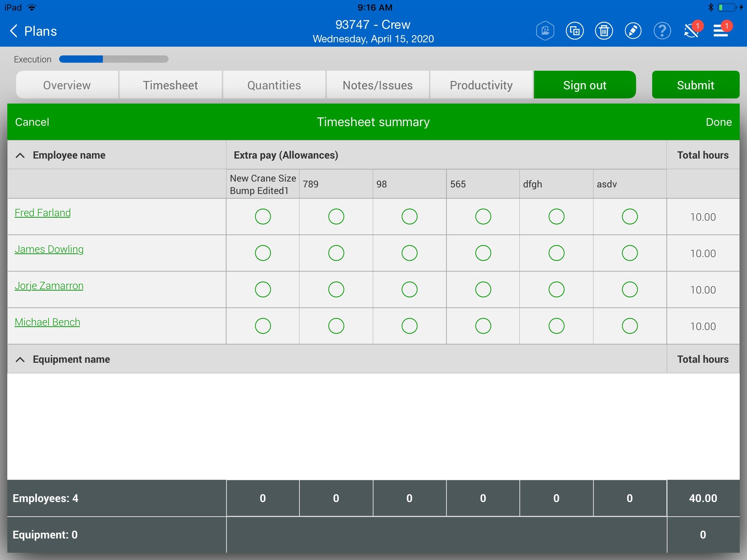
Task: Click the trash delete icon
Action: [x=604, y=31]
